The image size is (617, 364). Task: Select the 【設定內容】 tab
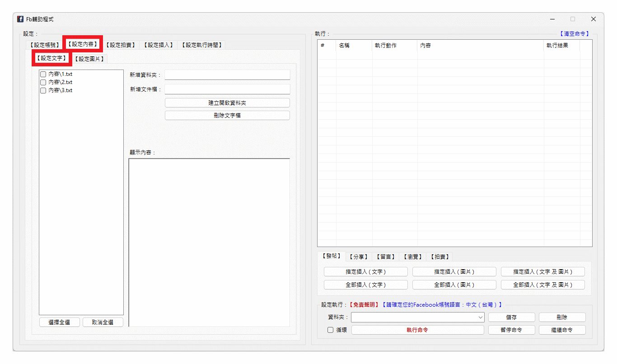coord(83,44)
